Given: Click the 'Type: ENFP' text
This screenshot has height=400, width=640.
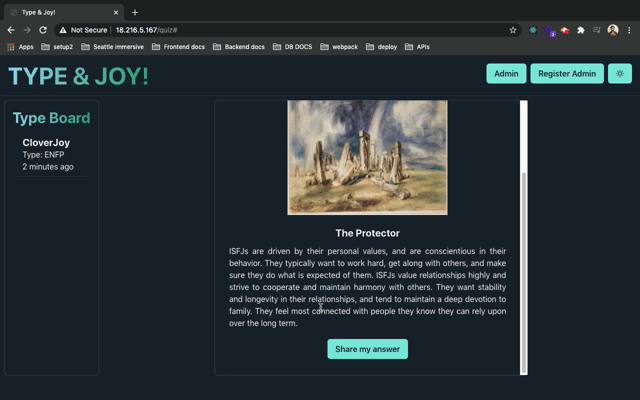Looking at the screenshot, I should click(x=43, y=155).
